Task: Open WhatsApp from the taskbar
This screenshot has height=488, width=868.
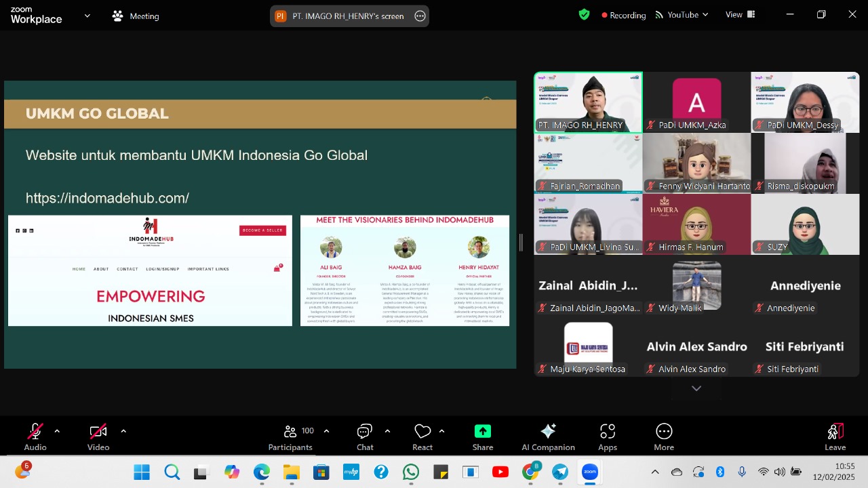Action: click(411, 472)
